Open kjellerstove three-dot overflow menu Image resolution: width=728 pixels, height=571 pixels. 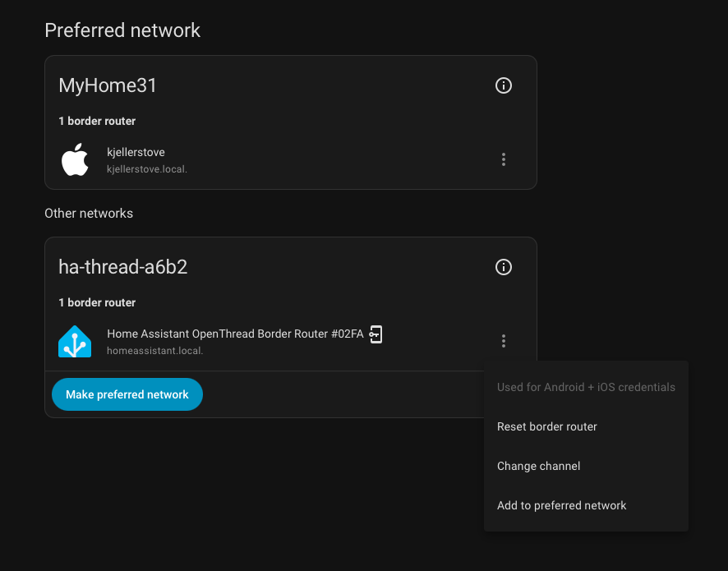coord(504,159)
